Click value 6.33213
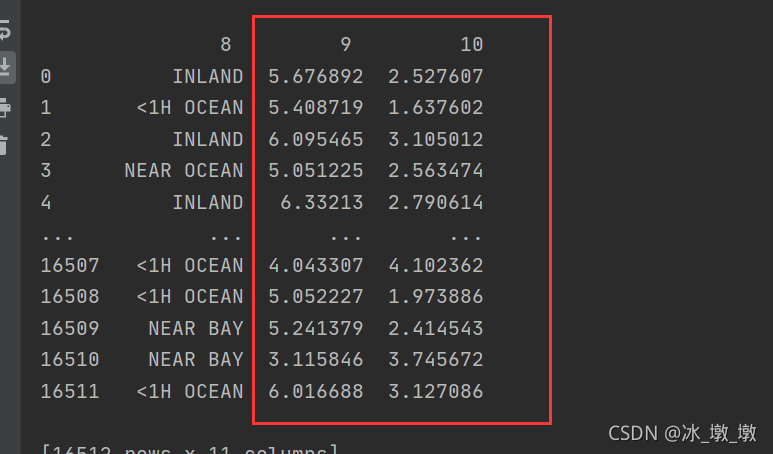 coord(322,203)
